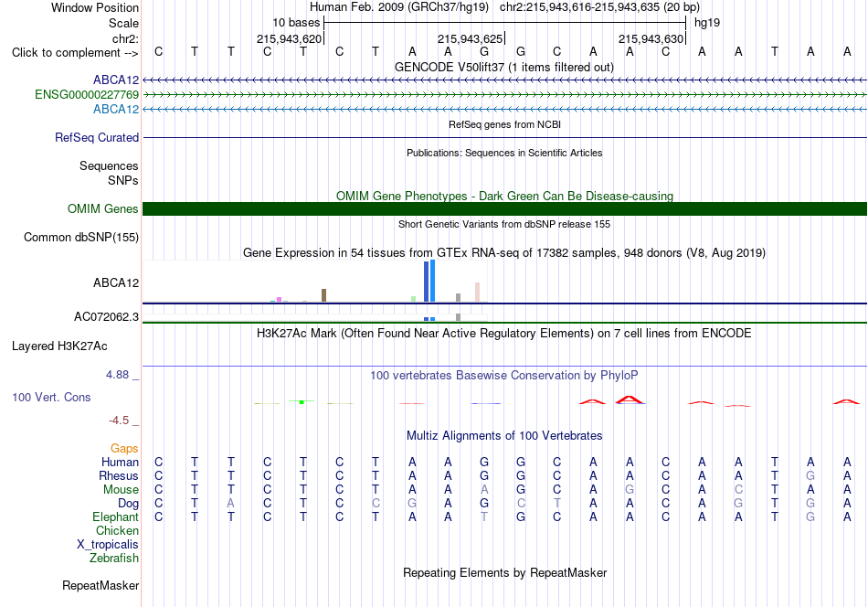The width and height of the screenshot is (868, 607).
Task: Click 'GENCODE V50lift37 (1 items filtered out)' title
Action: (504, 67)
